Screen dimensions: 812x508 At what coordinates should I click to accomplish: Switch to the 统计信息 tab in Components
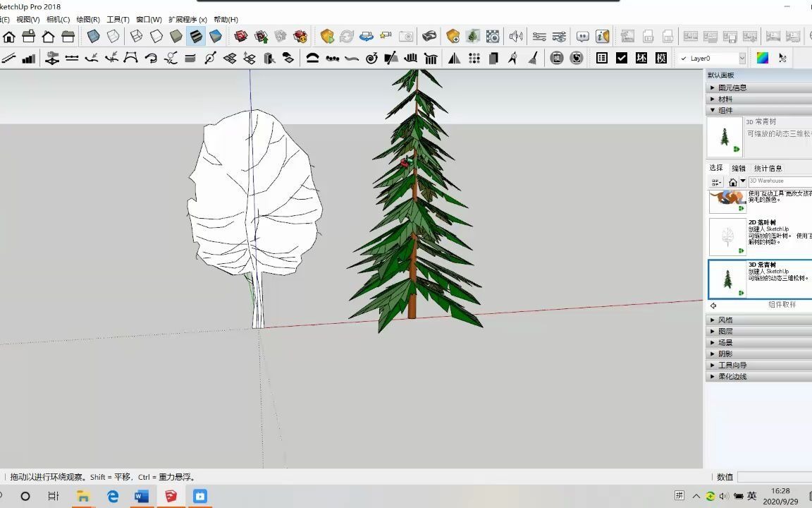coord(768,168)
